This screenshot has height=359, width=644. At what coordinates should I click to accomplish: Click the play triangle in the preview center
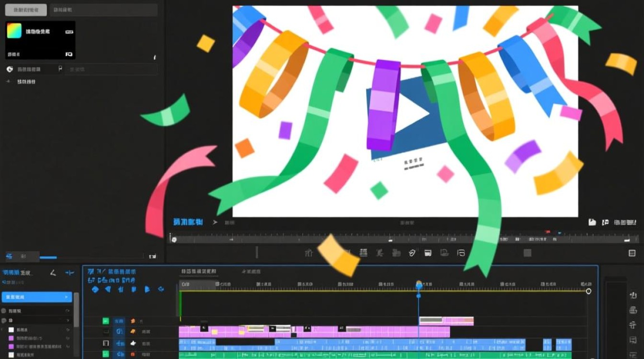pos(412,113)
